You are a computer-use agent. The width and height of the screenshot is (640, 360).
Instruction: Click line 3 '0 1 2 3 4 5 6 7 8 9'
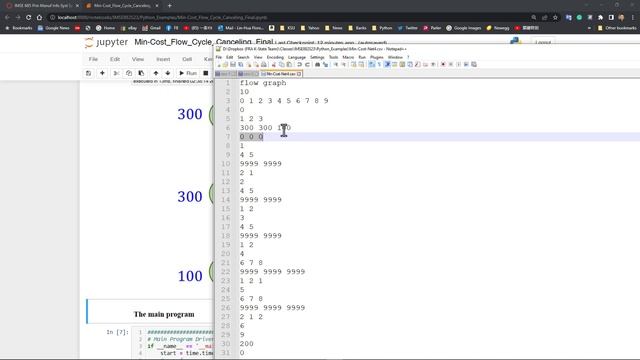coord(284,101)
